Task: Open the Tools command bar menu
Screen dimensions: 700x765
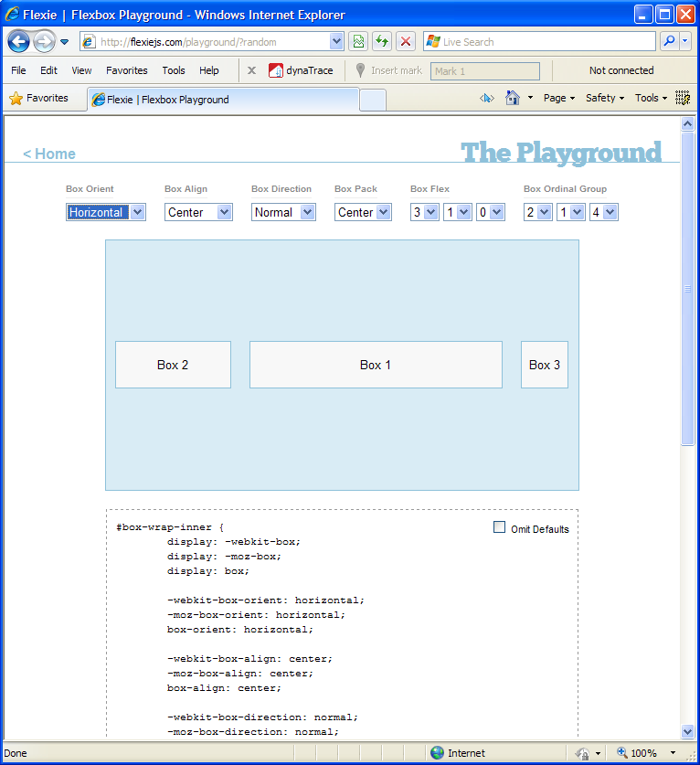Action: 651,98
